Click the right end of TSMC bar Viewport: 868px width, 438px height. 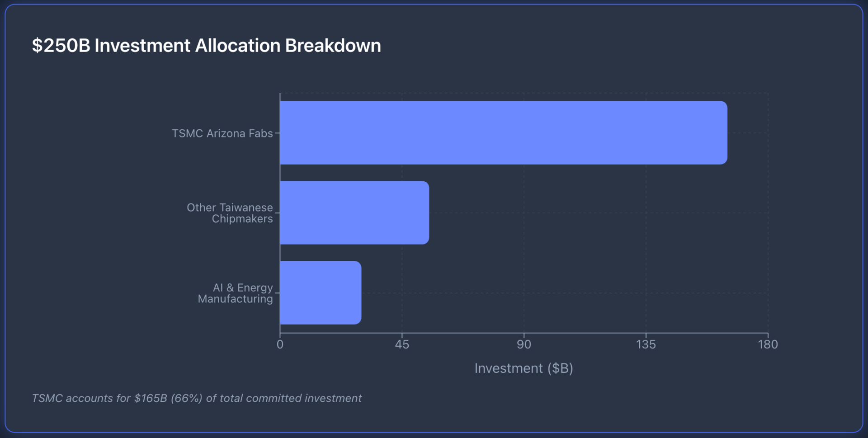pyautogui.click(x=722, y=133)
